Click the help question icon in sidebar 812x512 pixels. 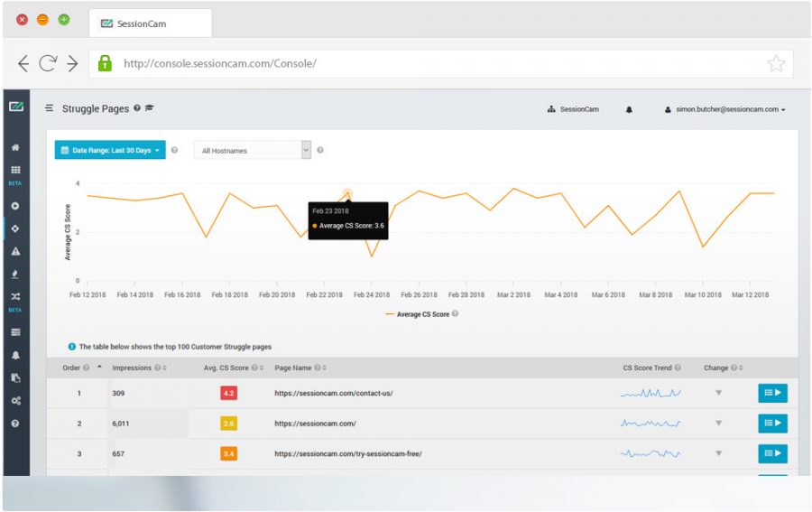tap(15, 423)
